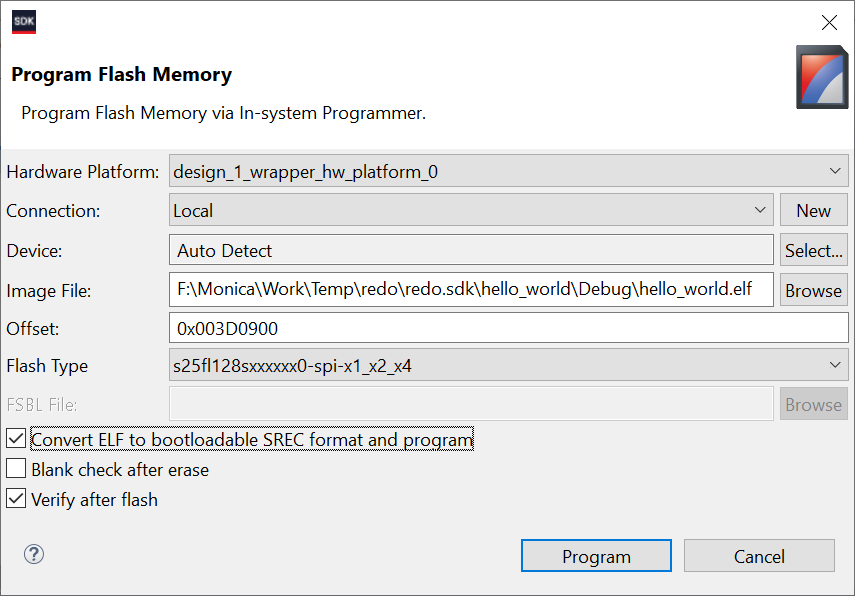Screen dimensions: 855x596
Task: Click the 'Offset:' label
Action: tap(33, 328)
